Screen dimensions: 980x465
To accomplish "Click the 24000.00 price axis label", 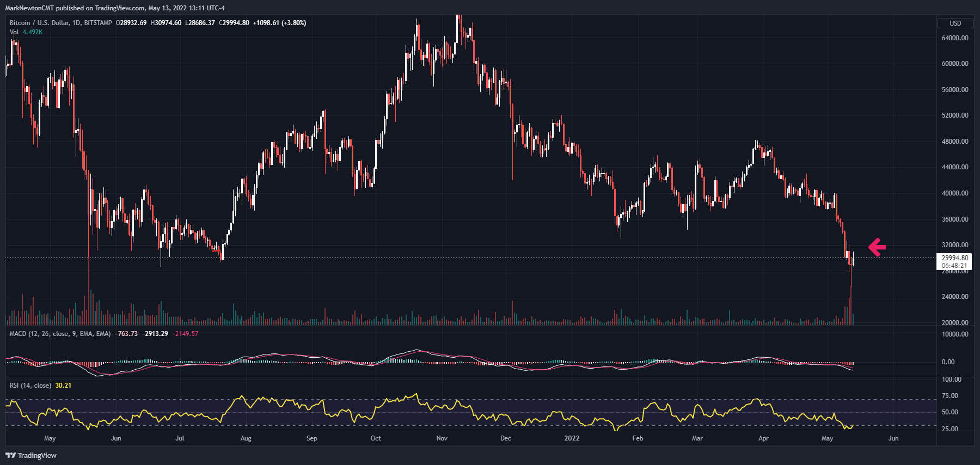I will (955, 297).
